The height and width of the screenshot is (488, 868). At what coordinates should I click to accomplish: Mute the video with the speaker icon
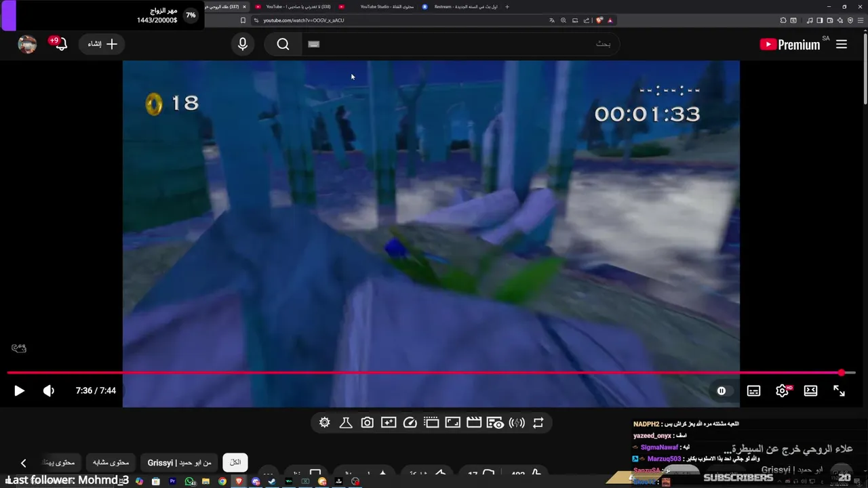coord(48,390)
